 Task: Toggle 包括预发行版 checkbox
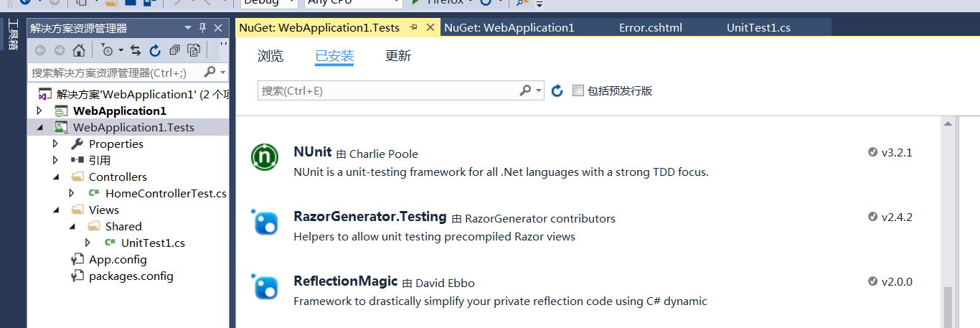click(x=578, y=91)
